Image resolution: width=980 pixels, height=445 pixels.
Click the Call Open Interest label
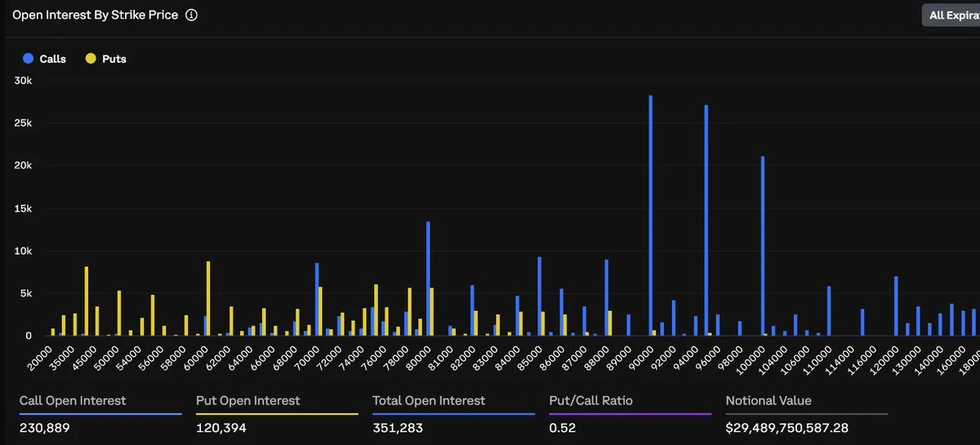pos(73,401)
